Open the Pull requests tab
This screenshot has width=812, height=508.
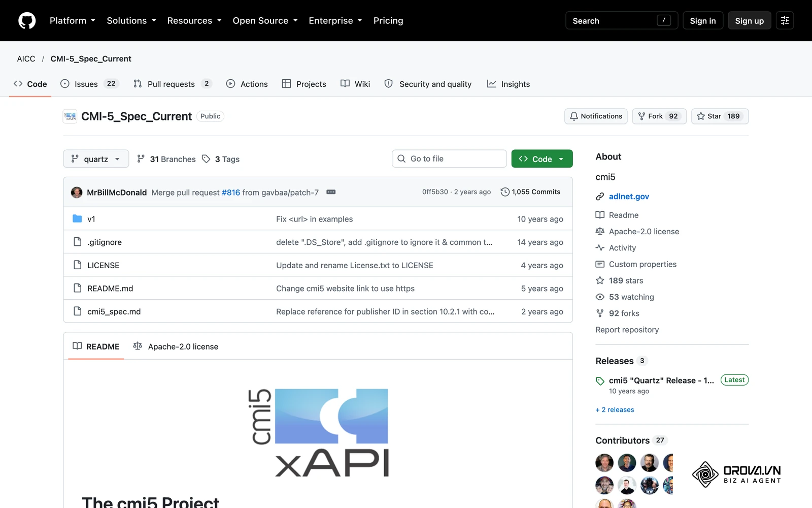pyautogui.click(x=172, y=84)
